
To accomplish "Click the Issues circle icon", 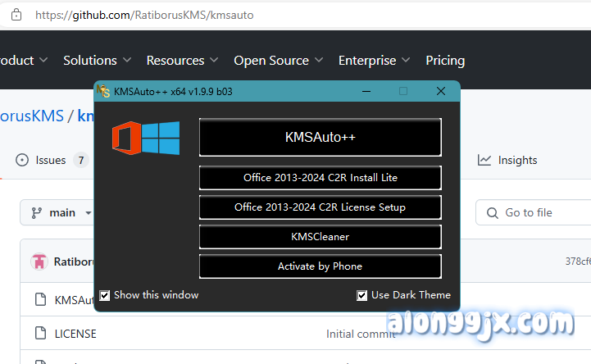I will (x=22, y=160).
